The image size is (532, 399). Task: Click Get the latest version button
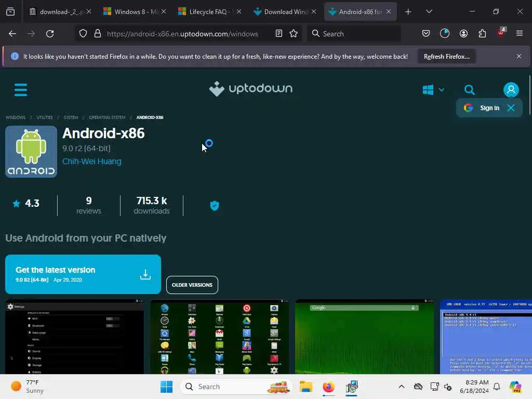click(83, 274)
